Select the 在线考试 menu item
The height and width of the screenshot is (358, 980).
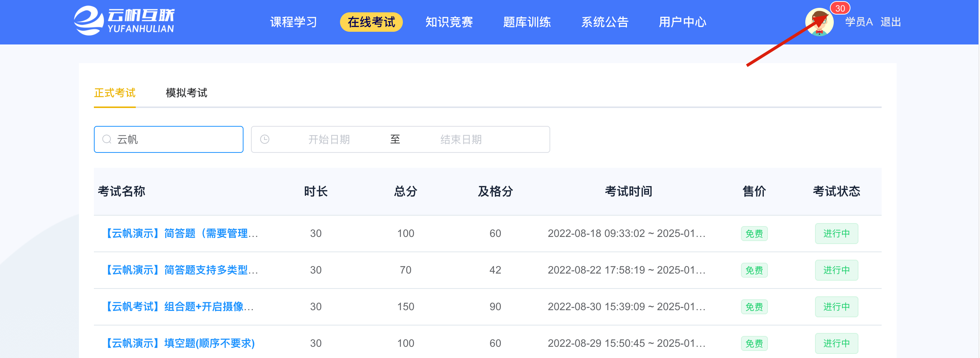[x=371, y=22]
